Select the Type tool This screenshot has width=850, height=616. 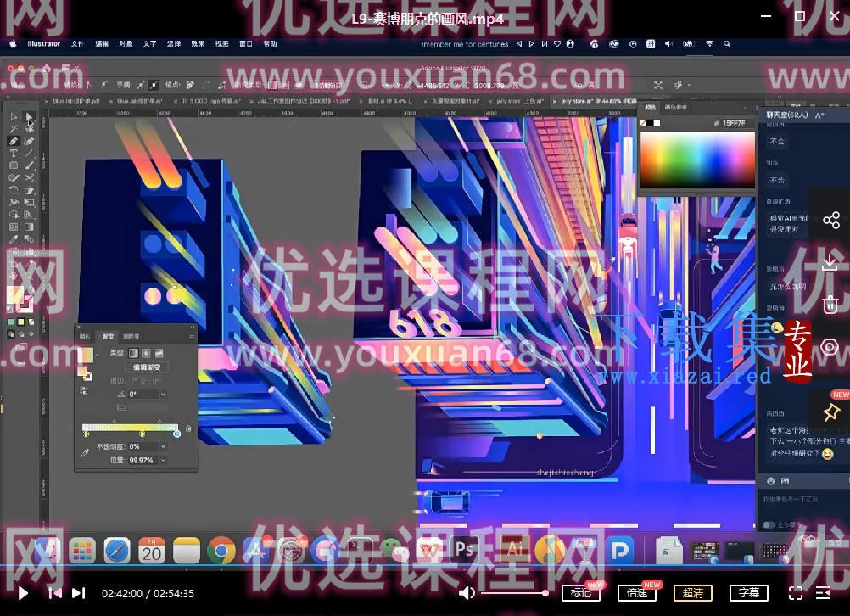pyautogui.click(x=14, y=154)
